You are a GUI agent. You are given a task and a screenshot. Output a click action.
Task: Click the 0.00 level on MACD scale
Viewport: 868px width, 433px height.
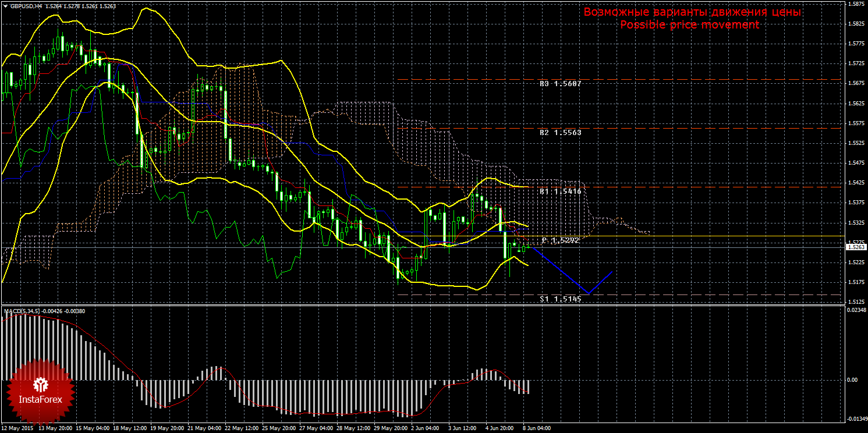852,380
